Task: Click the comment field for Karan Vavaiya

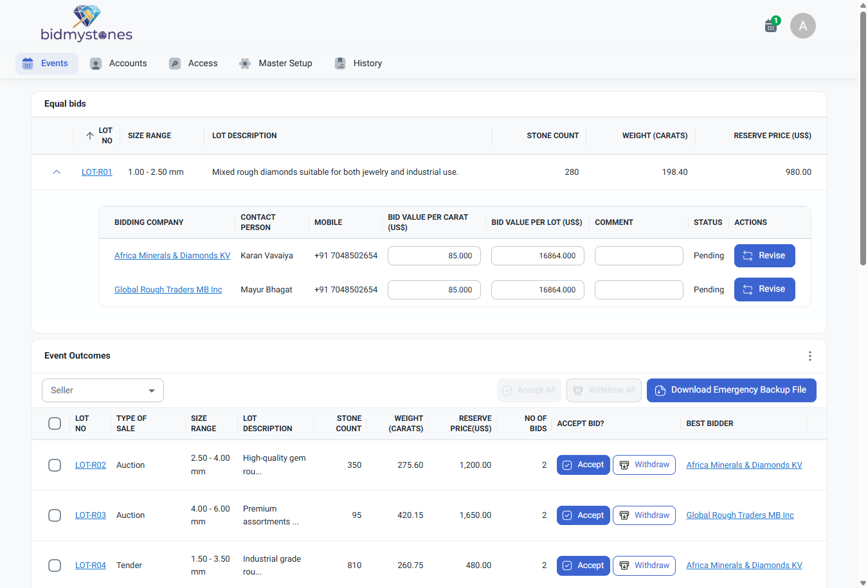Action: point(639,256)
